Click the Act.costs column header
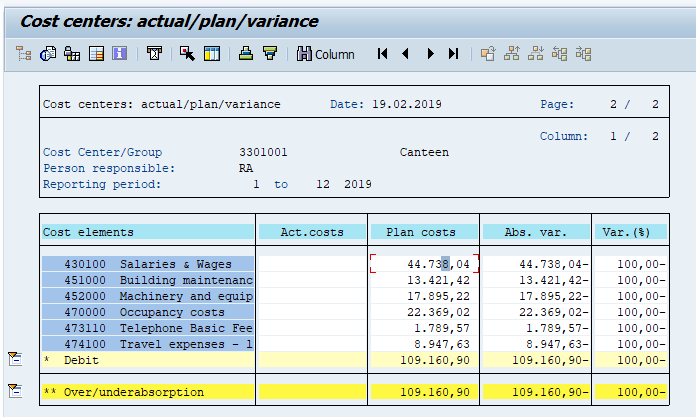696x417 pixels. [311, 231]
